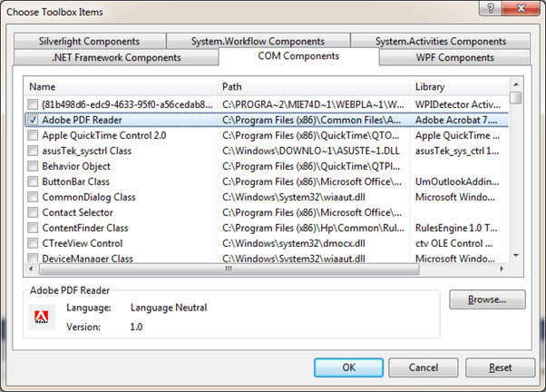The image size is (546, 392).
Task: Uncheck the Adobe PDF Reader checkbox
Action: pos(33,120)
